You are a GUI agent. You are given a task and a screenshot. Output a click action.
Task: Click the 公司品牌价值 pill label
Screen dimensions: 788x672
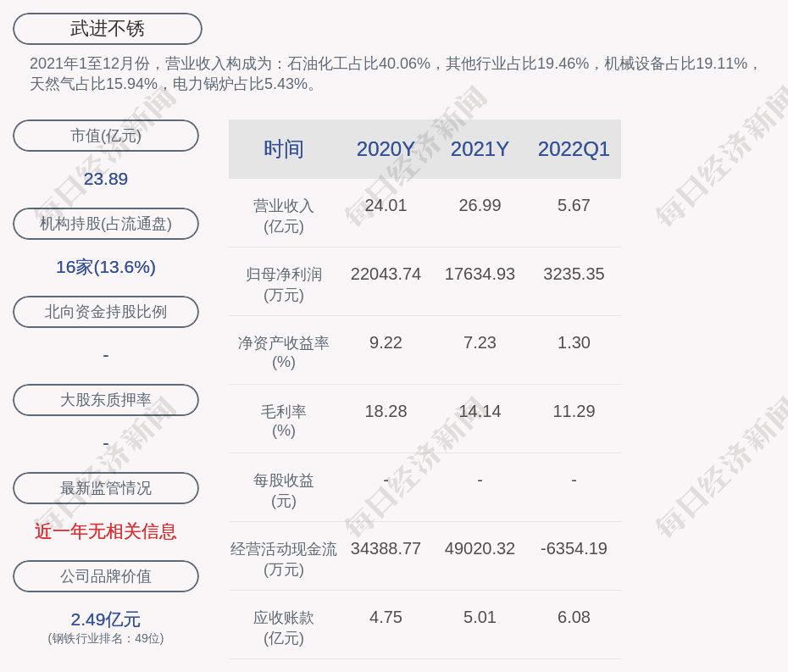pos(106,576)
